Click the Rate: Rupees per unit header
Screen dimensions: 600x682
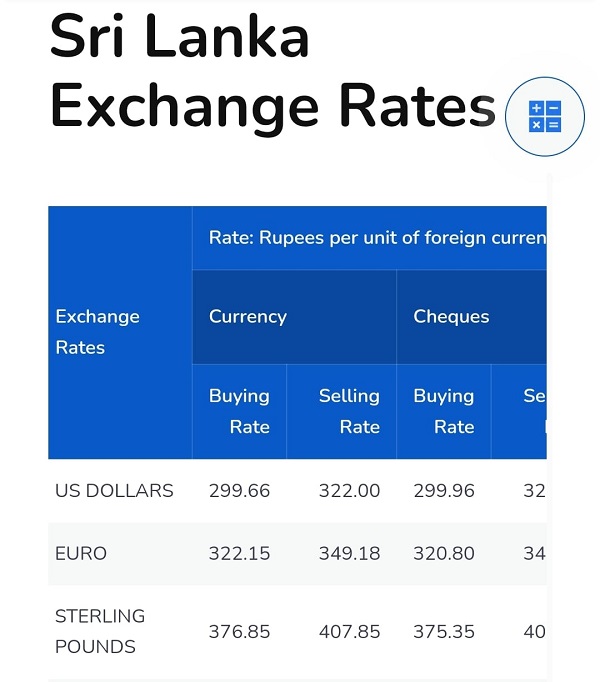369,238
